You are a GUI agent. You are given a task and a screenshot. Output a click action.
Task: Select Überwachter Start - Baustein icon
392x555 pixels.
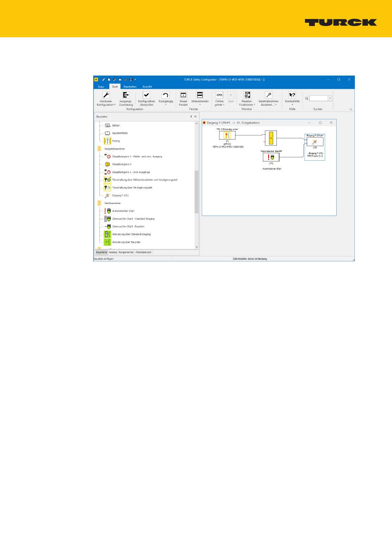click(x=108, y=227)
